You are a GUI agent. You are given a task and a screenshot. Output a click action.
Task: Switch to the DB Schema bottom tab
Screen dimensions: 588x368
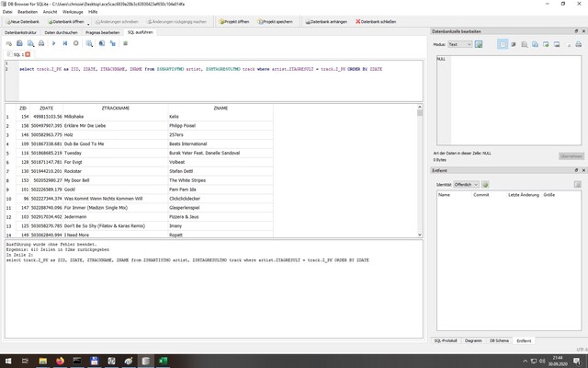[x=499, y=340]
